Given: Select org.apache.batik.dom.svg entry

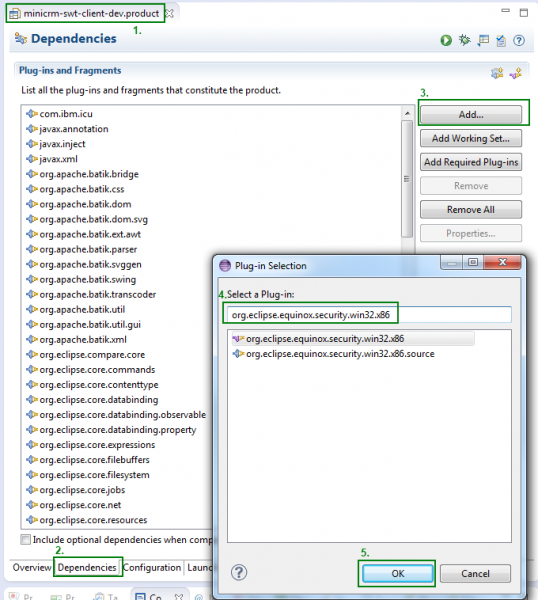Looking at the screenshot, I should pyautogui.click(x=87, y=219).
